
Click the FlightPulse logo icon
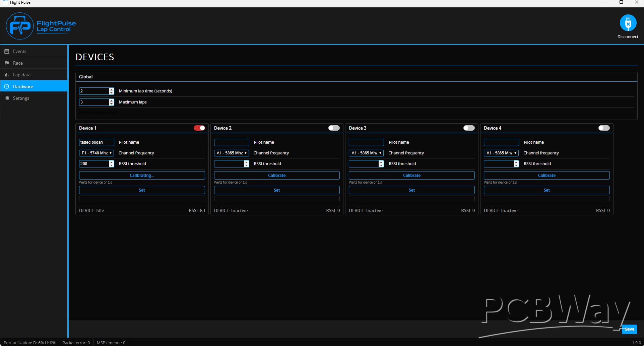pyautogui.click(x=20, y=26)
